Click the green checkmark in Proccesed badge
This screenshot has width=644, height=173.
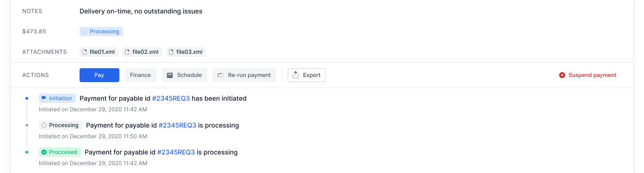(43, 152)
